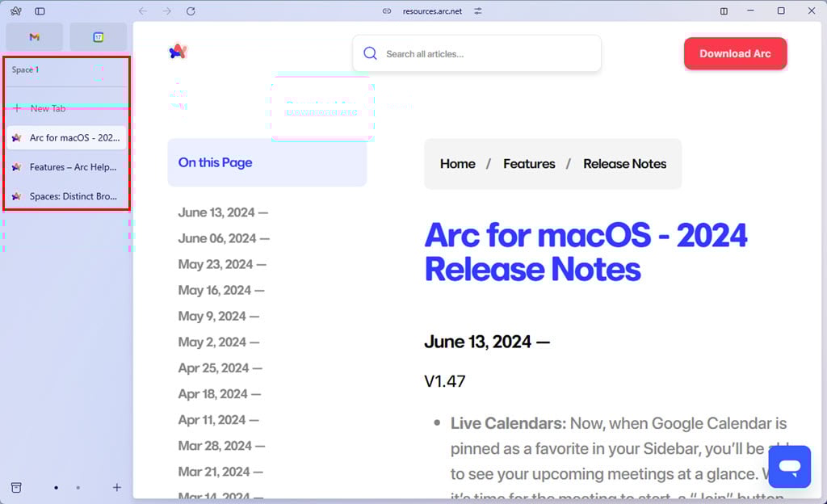This screenshot has height=504, width=827.
Task: Open the archive icon at sidebar bottom
Action: coord(16,487)
